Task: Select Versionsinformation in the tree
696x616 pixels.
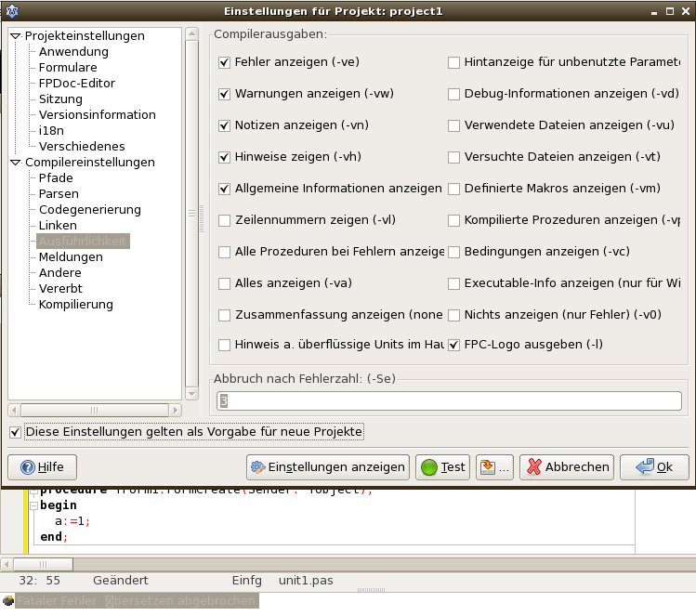Action: tap(97, 115)
